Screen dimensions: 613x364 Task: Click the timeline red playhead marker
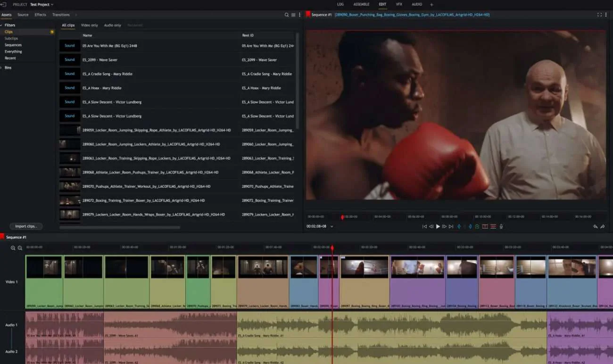click(x=332, y=248)
